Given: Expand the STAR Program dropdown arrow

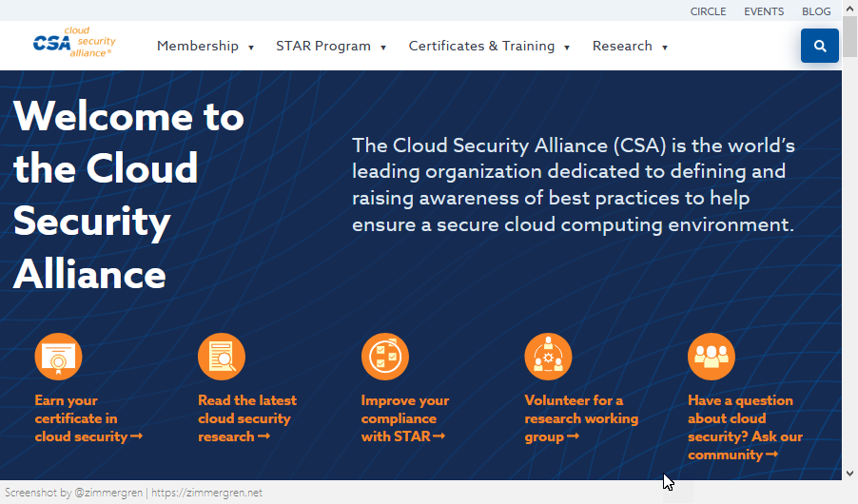Looking at the screenshot, I should point(383,48).
